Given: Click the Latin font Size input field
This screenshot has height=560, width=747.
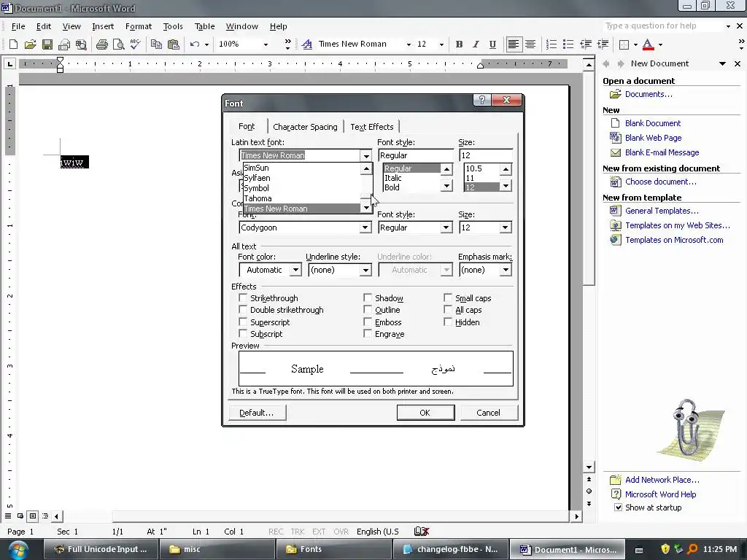Looking at the screenshot, I should tap(485, 155).
